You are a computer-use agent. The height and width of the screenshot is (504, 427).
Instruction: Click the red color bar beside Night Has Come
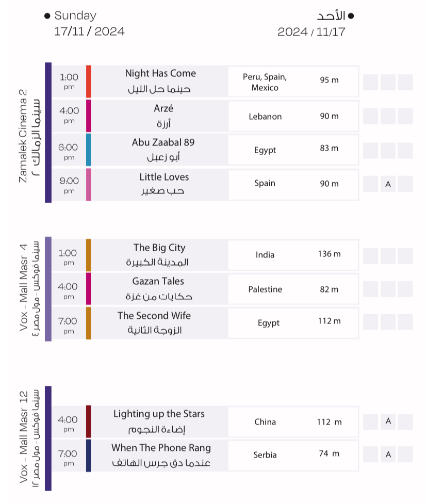click(x=89, y=82)
